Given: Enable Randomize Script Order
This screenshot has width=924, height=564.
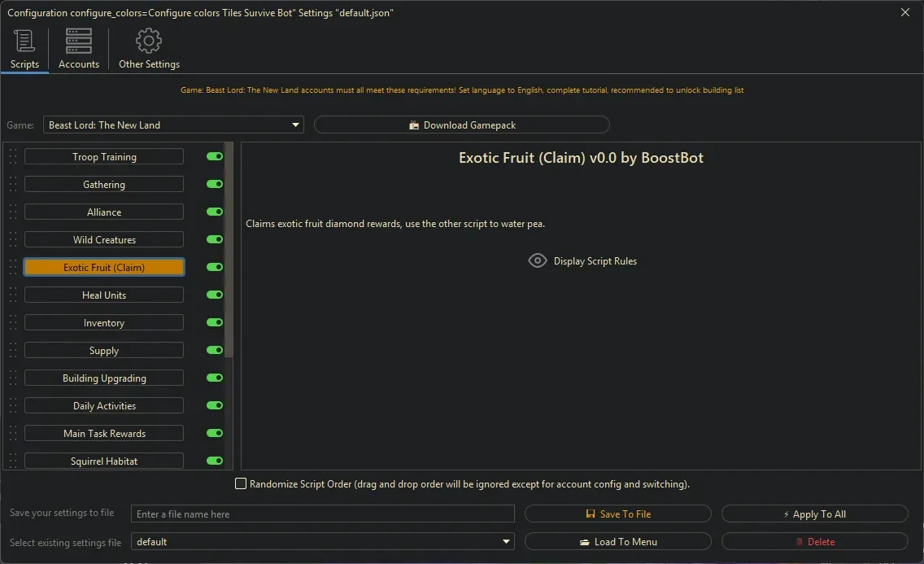Looking at the screenshot, I should [x=241, y=483].
